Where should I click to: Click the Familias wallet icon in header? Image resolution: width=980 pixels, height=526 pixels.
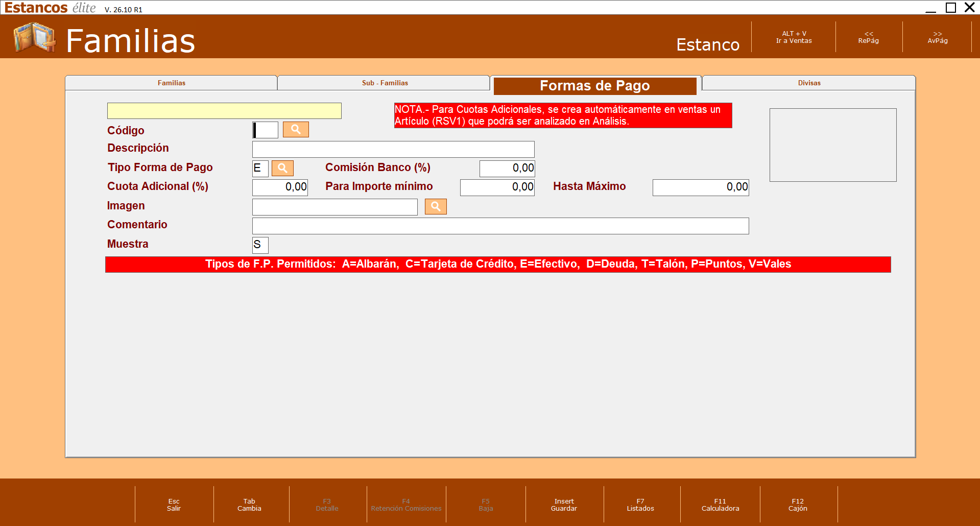click(x=35, y=37)
